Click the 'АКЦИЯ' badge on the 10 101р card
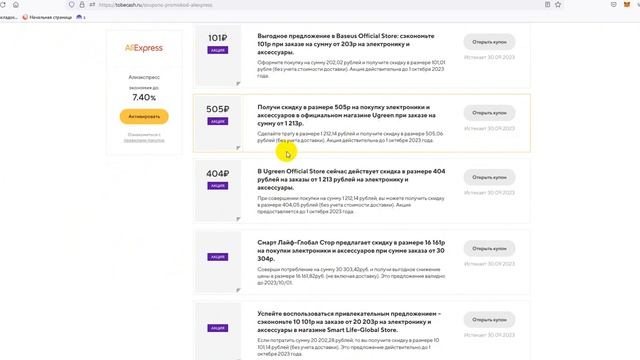This screenshot has width=640, height=360. pos(218,328)
